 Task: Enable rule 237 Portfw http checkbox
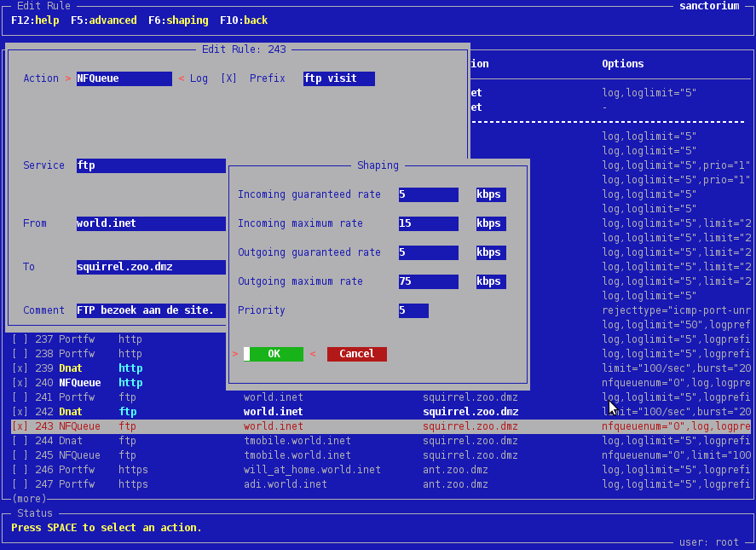click(x=20, y=339)
